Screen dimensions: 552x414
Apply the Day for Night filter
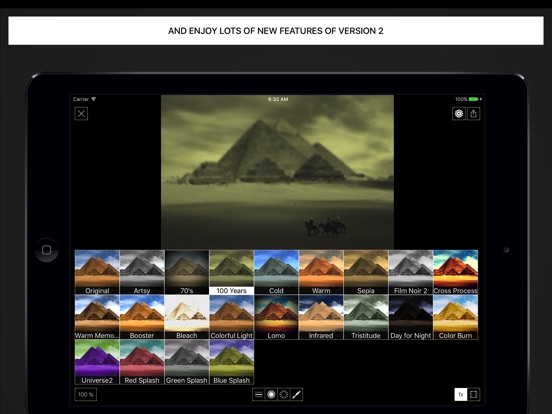410,317
